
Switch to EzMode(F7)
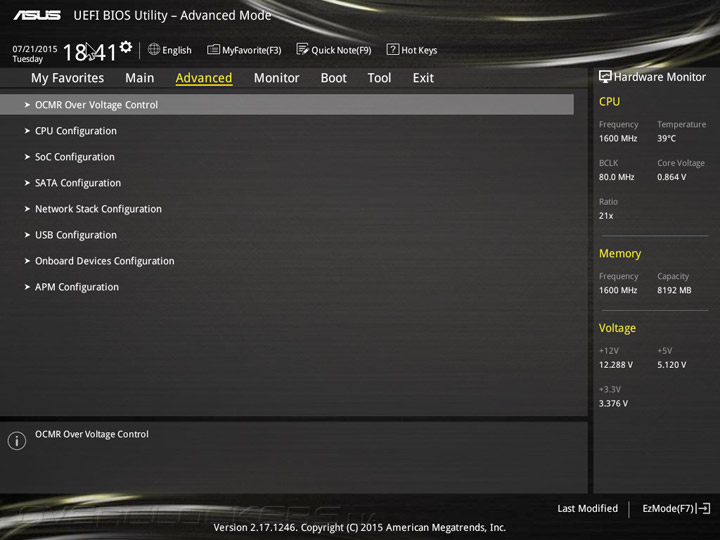pyautogui.click(x=676, y=508)
